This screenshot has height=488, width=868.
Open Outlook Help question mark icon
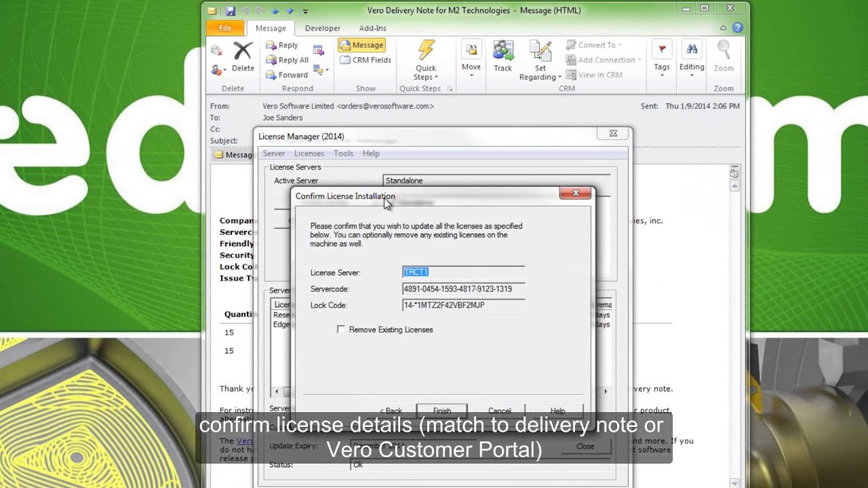point(737,28)
